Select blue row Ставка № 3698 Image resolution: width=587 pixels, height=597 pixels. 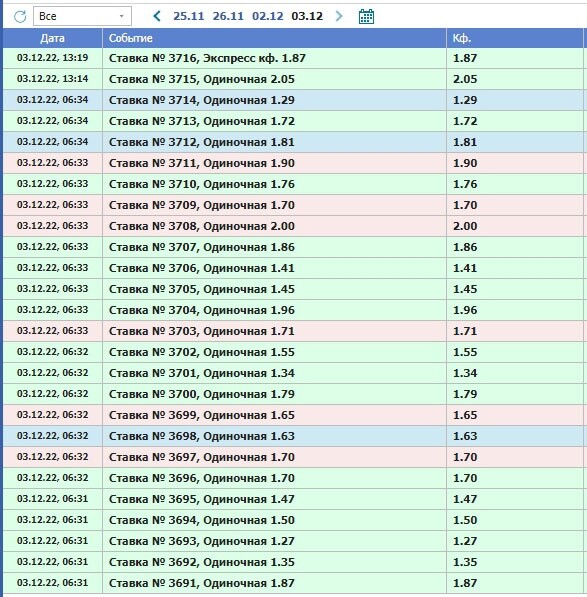[293, 436]
